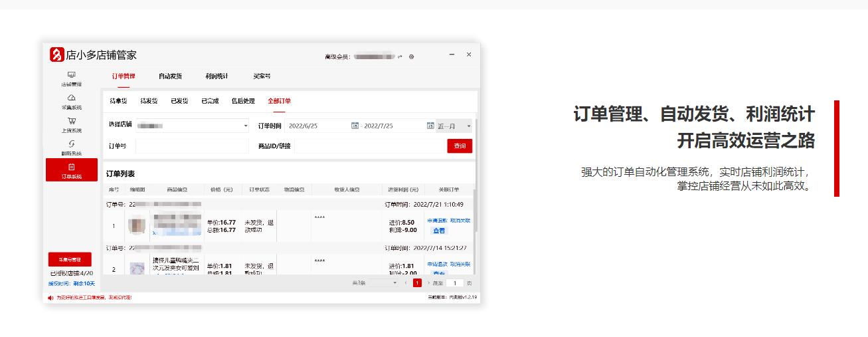Click the red announcement notice text at bottom
Viewport: 868px width, 337px height.
point(94,297)
